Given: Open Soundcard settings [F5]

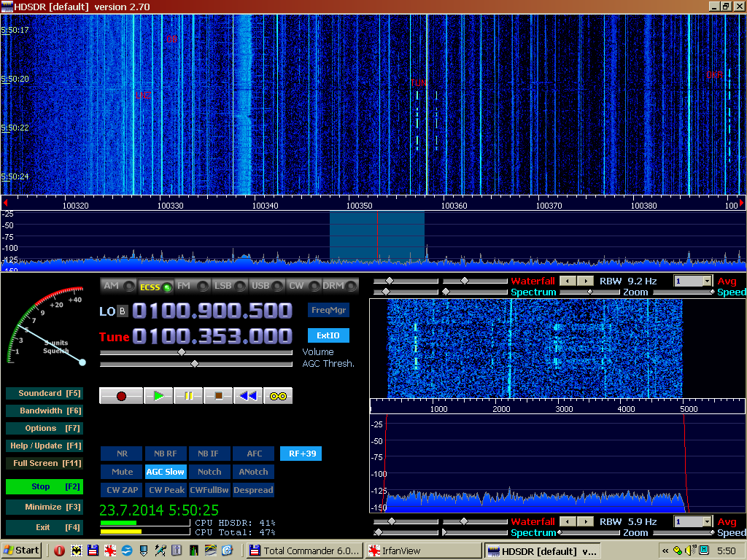Looking at the screenshot, I should [x=44, y=393].
